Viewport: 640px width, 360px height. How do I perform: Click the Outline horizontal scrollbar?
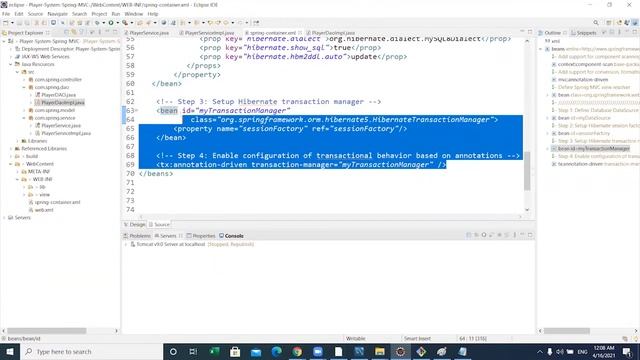pyautogui.click(x=567, y=331)
